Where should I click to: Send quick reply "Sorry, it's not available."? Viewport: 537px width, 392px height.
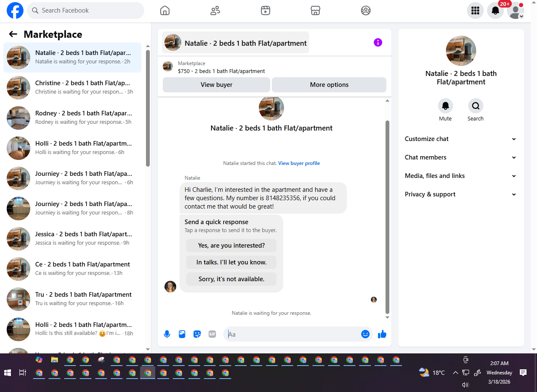coord(232,279)
